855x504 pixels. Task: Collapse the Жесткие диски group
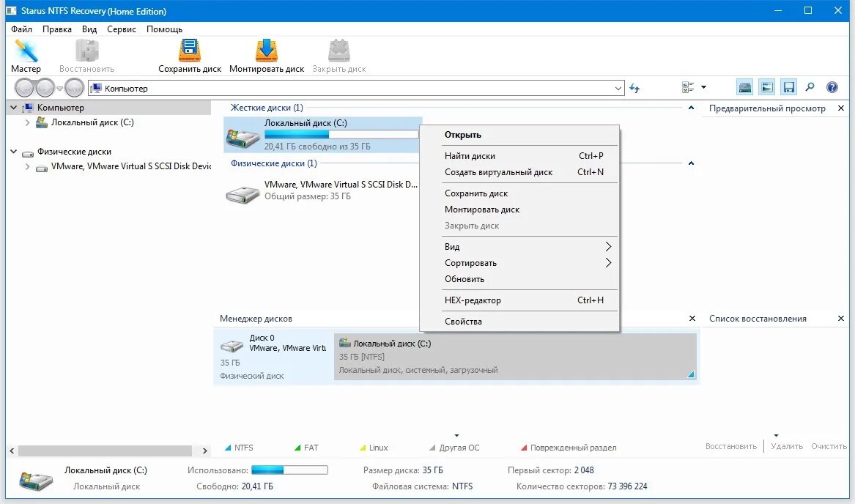(x=691, y=108)
